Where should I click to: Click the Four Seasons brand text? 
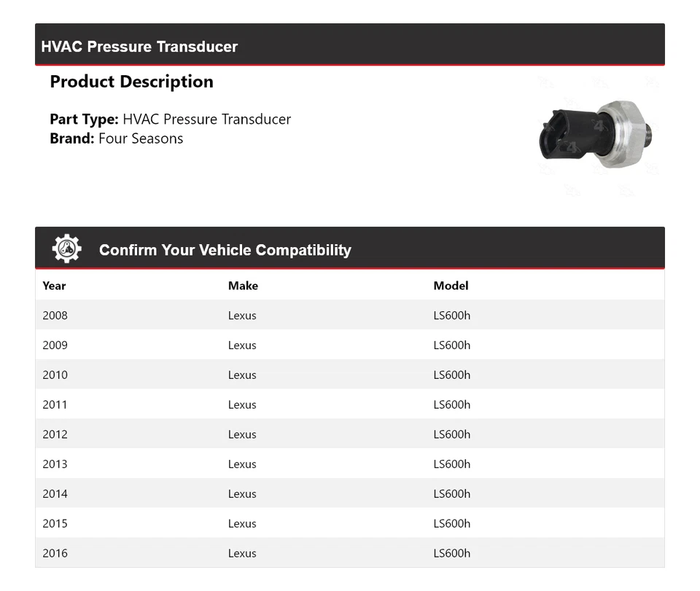141,138
